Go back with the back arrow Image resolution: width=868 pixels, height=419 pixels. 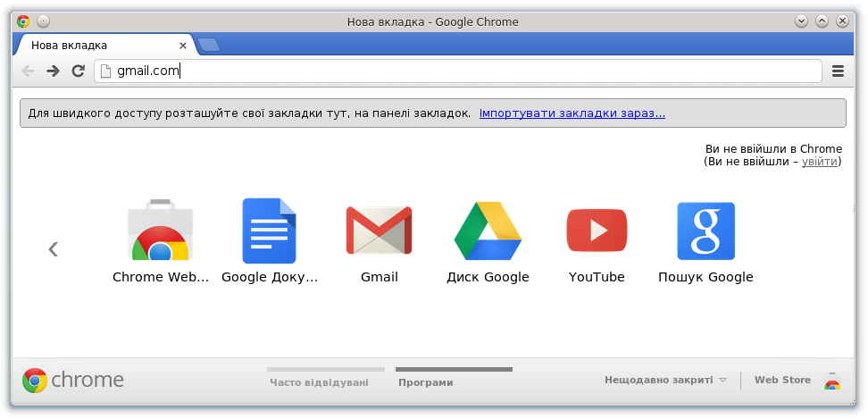click(x=28, y=71)
